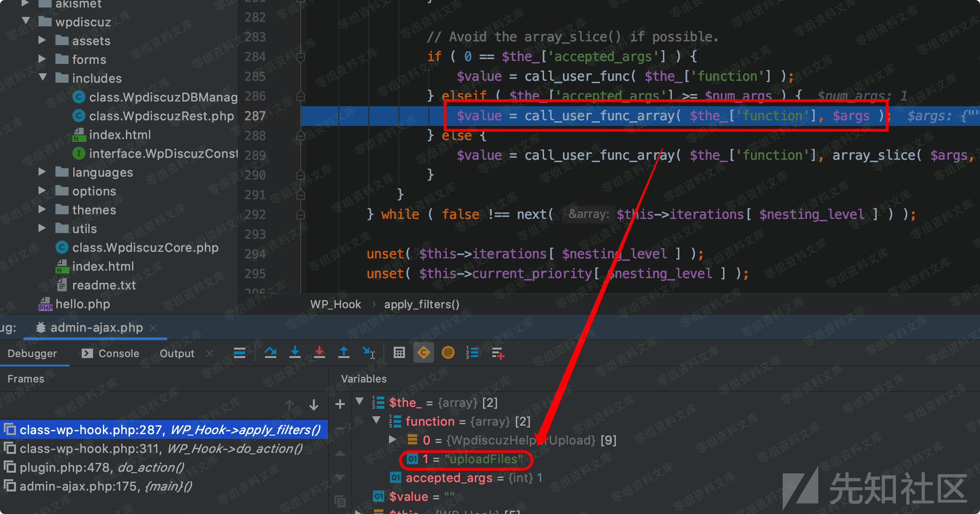Image resolution: width=980 pixels, height=514 pixels.
Task: Click the red Force Step Into icon
Action: pyautogui.click(x=319, y=352)
